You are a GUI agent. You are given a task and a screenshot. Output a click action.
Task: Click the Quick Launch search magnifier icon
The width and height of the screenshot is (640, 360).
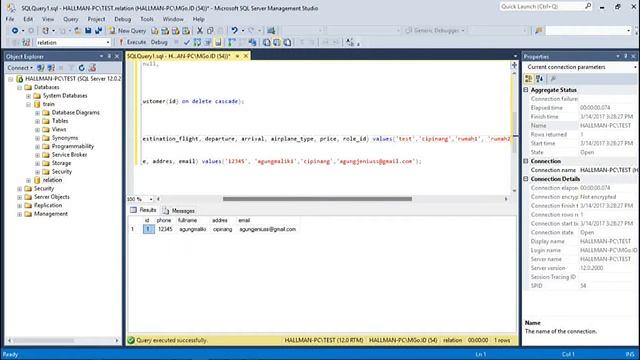(x=588, y=6)
